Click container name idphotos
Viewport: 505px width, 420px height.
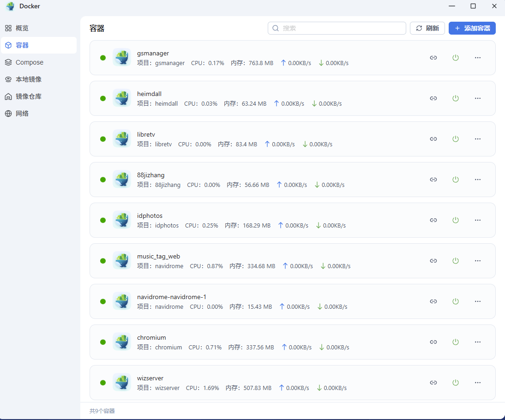(x=150, y=216)
